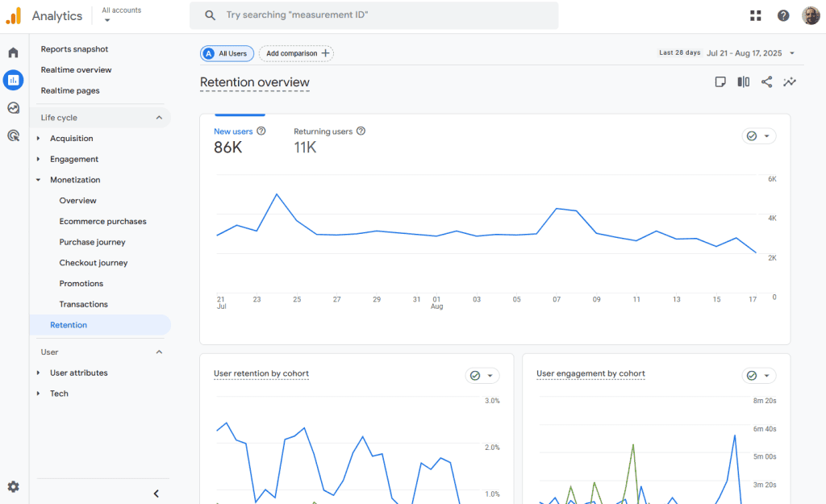Image resolution: width=826 pixels, height=504 pixels.
Task: Click the Explore icon in left rail
Action: tap(13, 108)
